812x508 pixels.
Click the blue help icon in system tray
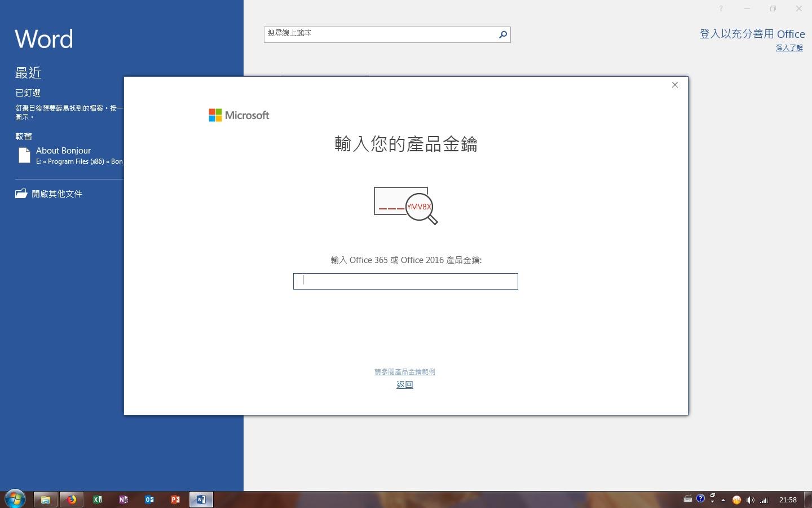click(x=700, y=498)
